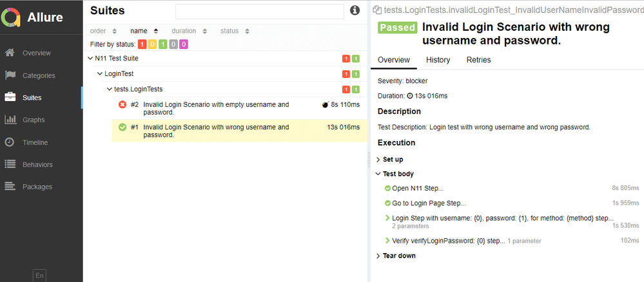644x282 pixels.
Task: Toggle the red failed status filter
Action: point(142,44)
